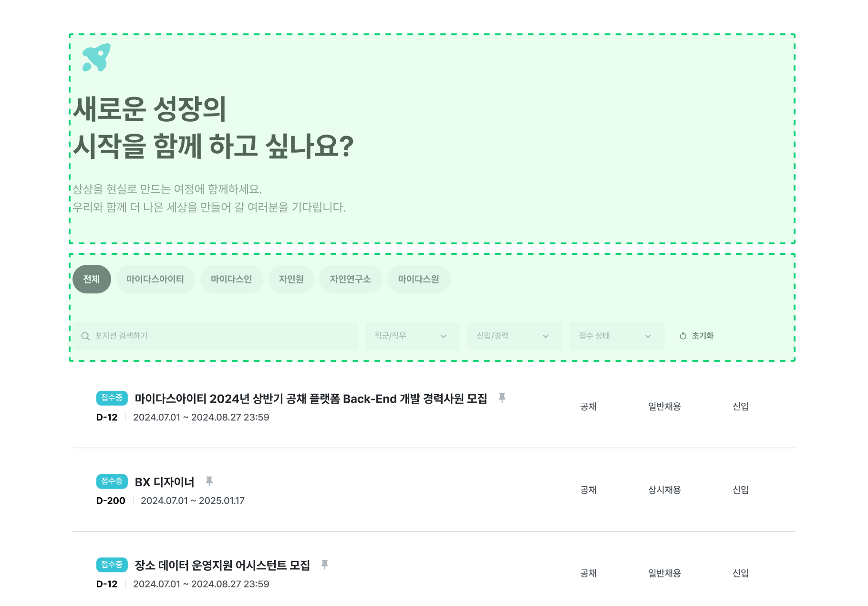Click pin icon beside BX 디자이너
Screen dimensions: 868x606
pyautogui.click(x=209, y=481)
